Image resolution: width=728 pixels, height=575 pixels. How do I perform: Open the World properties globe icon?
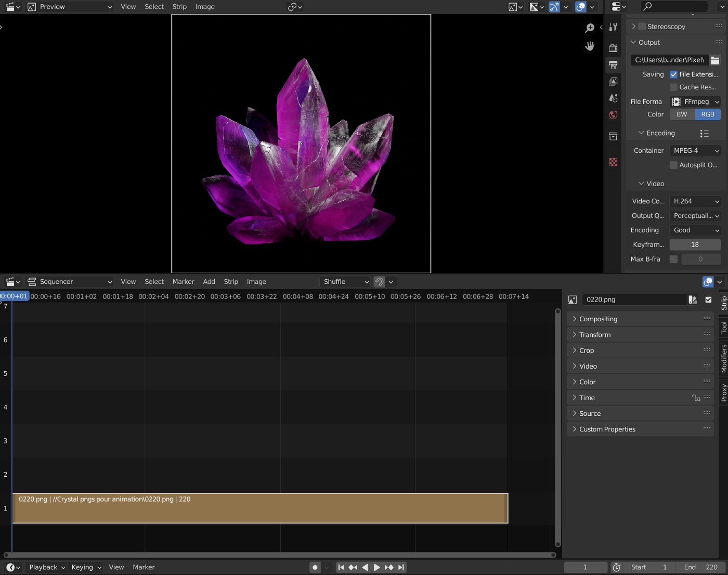coord(614,115)
